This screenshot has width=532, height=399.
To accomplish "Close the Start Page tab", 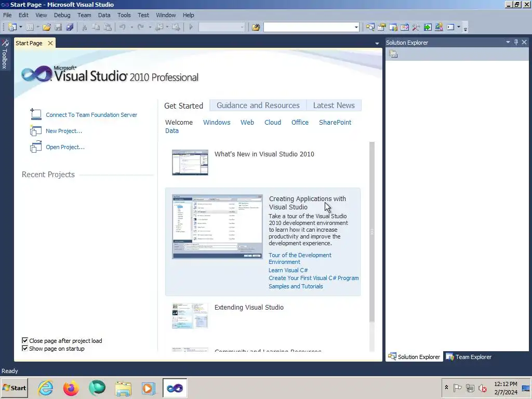I will click(50, 43).
